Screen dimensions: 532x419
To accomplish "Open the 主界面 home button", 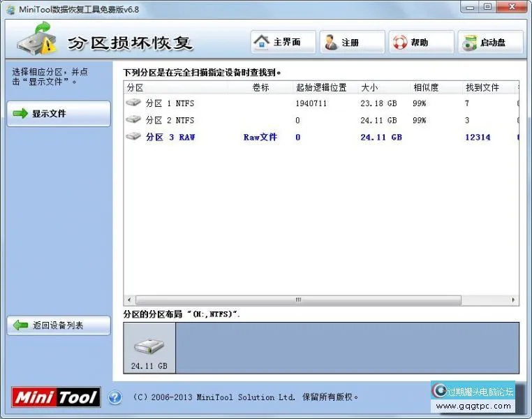I will [x=283, y=42].
